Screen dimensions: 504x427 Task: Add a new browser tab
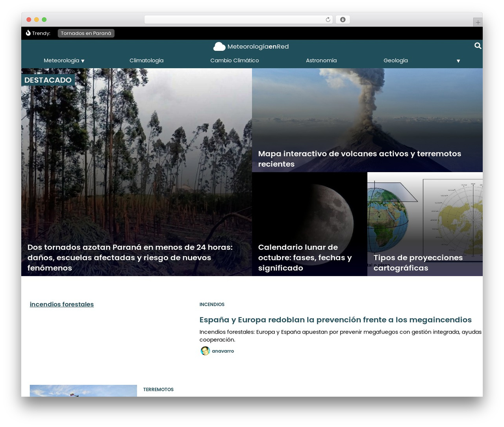(478, 22)
